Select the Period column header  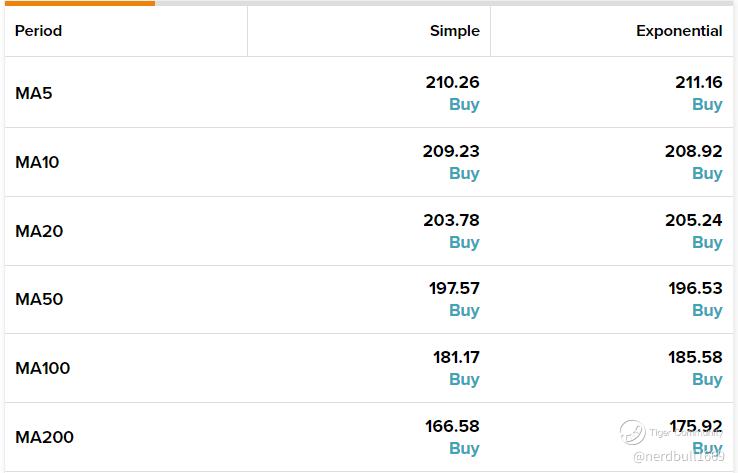click(x=38, y=31)
